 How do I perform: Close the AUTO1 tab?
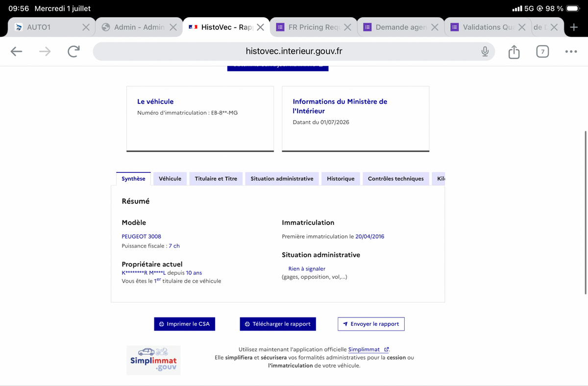click(86, 27)
